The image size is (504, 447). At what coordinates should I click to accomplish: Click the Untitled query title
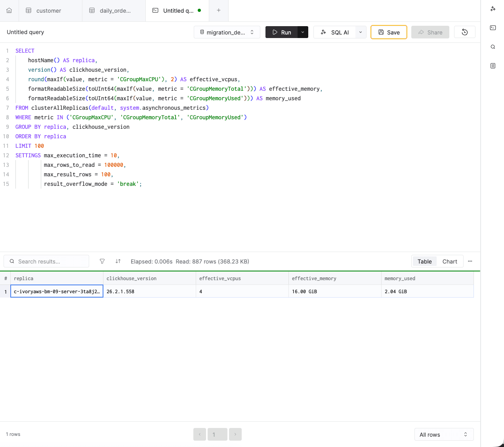[x=25, y=32]
